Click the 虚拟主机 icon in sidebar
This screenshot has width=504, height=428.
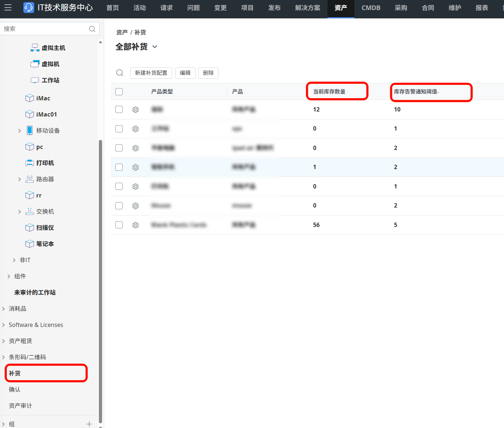(x=35, y=48)
